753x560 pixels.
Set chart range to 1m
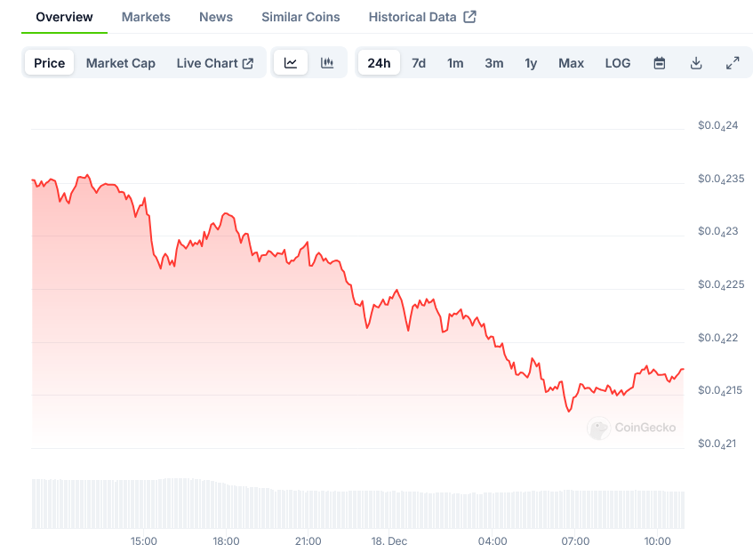point(455,63)
